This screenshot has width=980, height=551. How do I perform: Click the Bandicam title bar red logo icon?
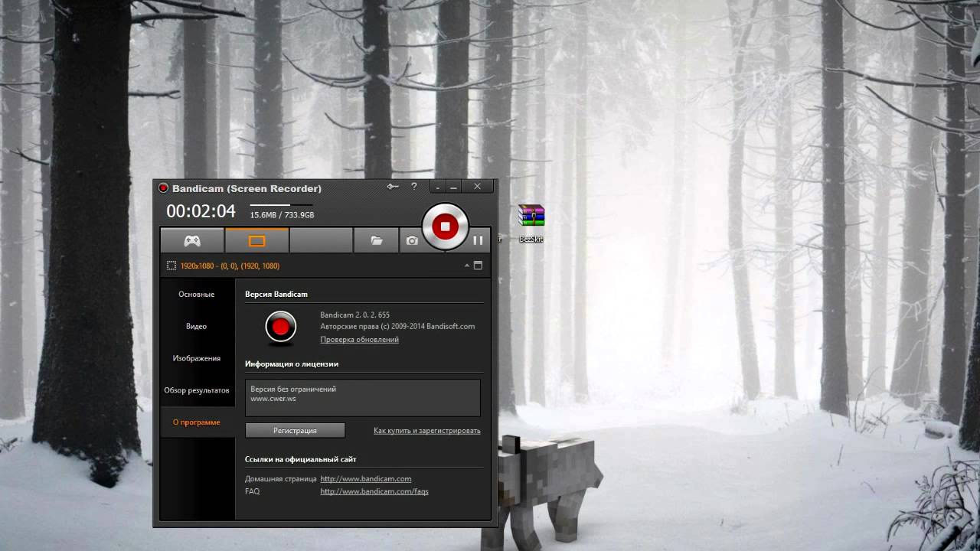pyautogui.click(x=163, y=188)
